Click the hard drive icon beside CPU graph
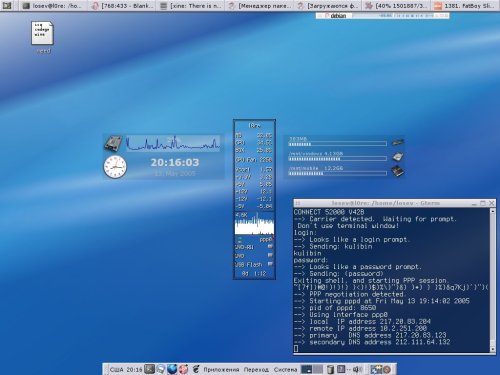 [x=113, y=144]
